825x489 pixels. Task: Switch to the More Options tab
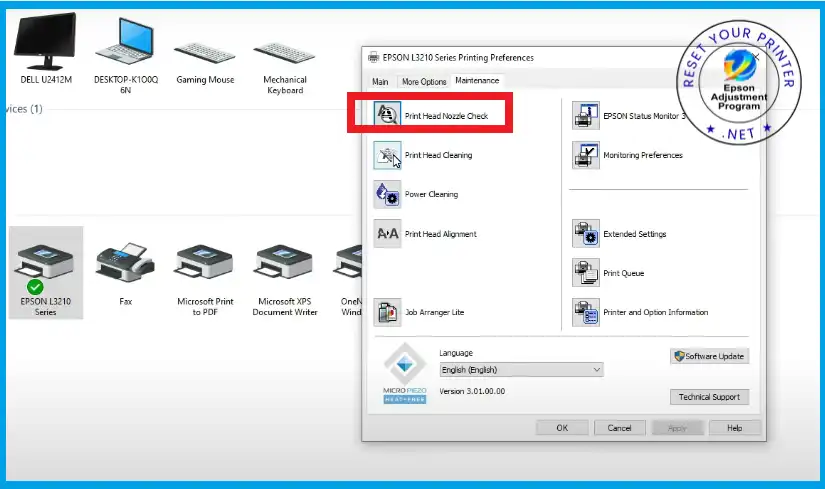(x=424, y=82)
